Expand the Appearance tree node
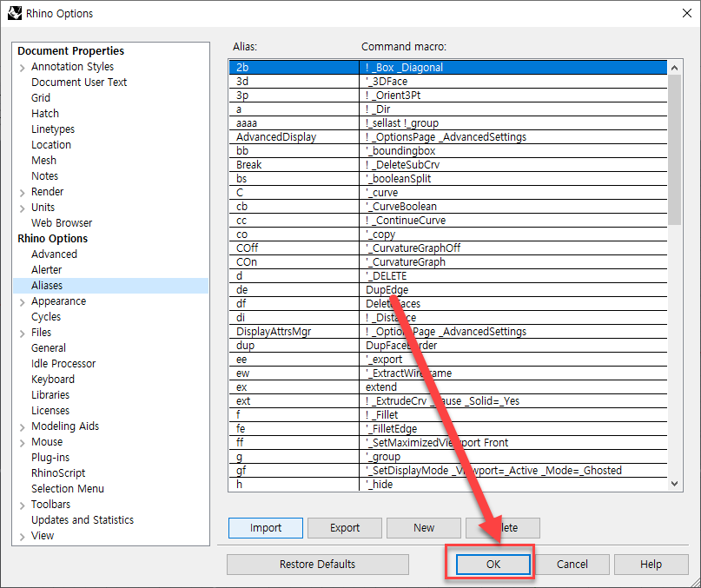This screenshot has width=701, height=588. tap(22, 303)
